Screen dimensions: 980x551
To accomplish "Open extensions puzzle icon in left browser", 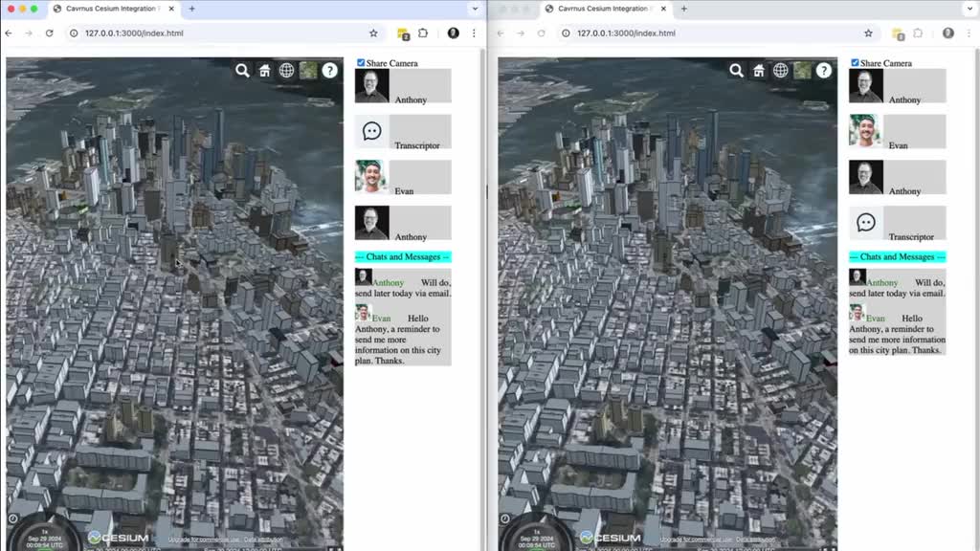I will tap(423, 33).
